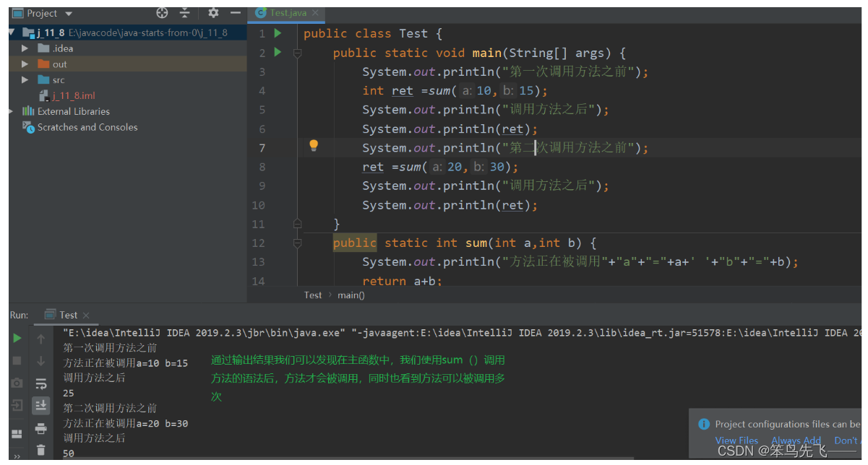Fold main method at line 2

[x=297, y=53]
